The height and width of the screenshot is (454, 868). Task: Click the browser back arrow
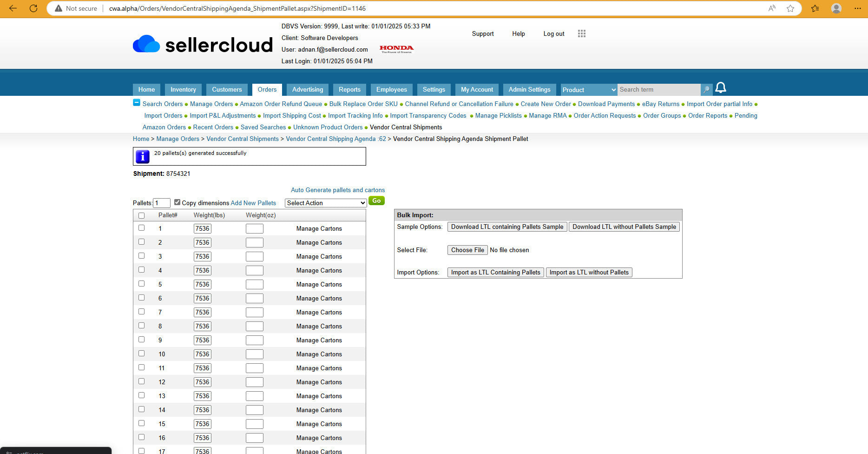13,8
